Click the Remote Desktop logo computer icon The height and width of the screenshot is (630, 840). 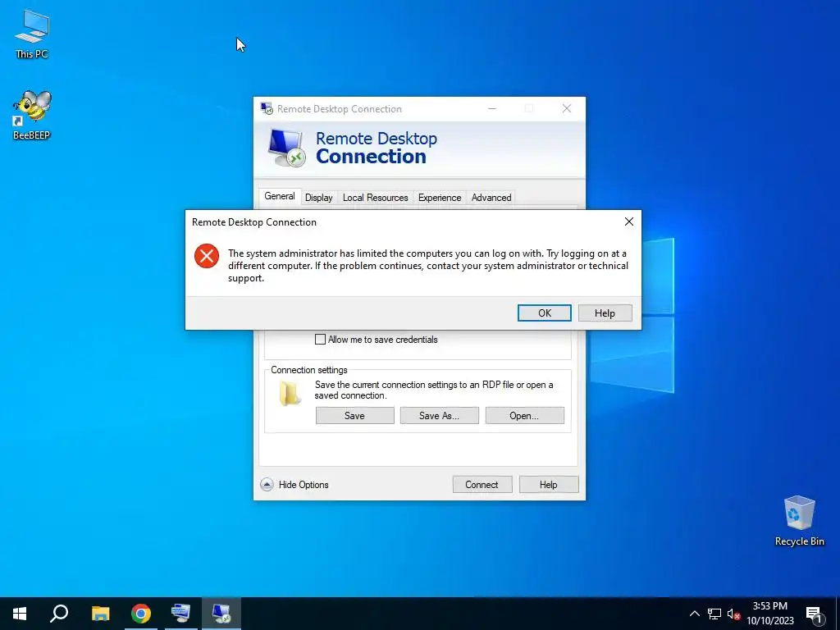[286, 148]
